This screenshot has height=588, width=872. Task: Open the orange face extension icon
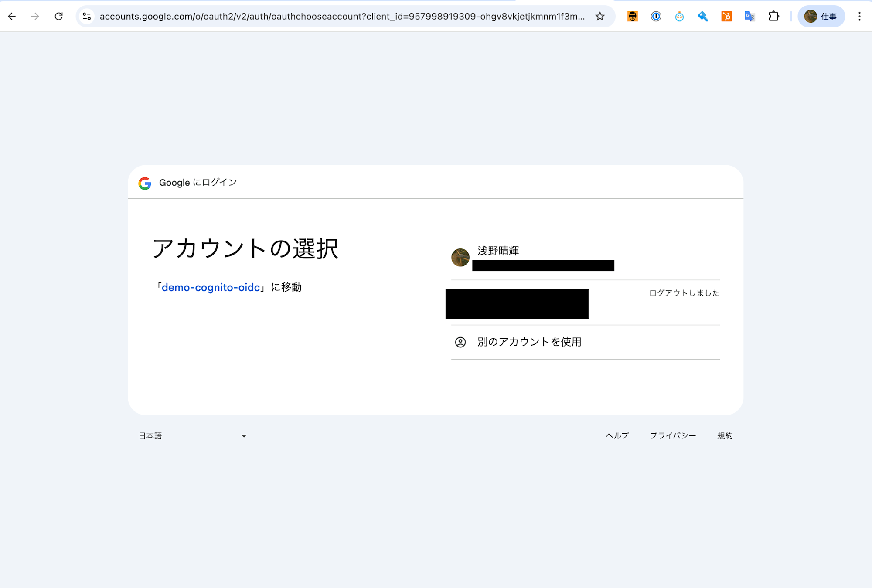pyautogui.click(x=633, y=17)
